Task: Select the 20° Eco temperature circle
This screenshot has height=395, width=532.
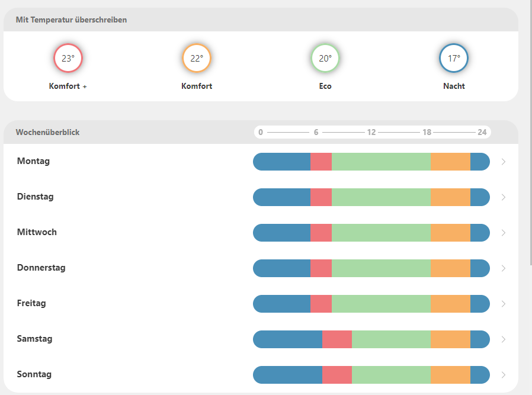Action: [x=325, y=59]
